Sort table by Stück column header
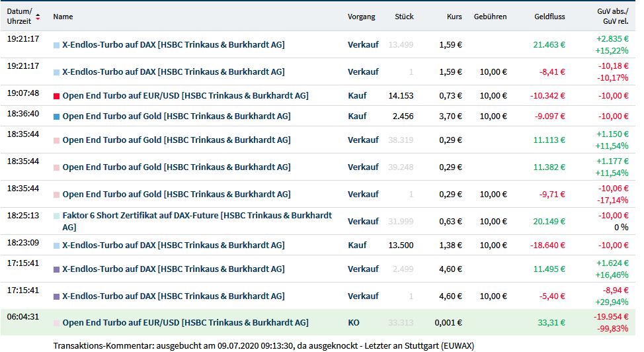 404,17
